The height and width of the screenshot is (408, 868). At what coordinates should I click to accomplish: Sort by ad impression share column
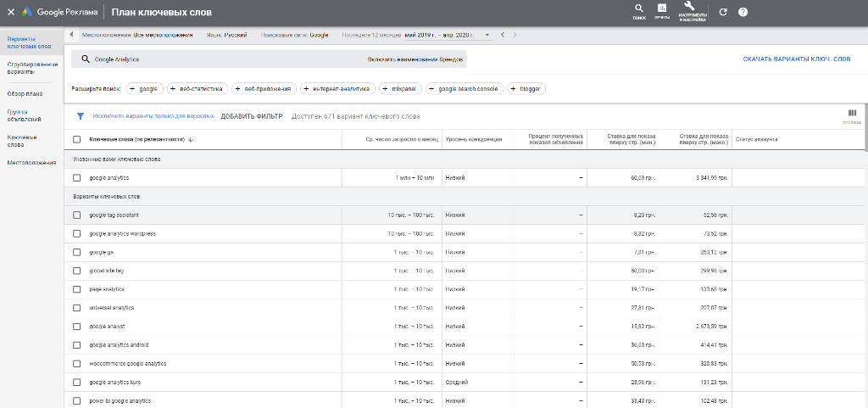(x=555, y=139)
